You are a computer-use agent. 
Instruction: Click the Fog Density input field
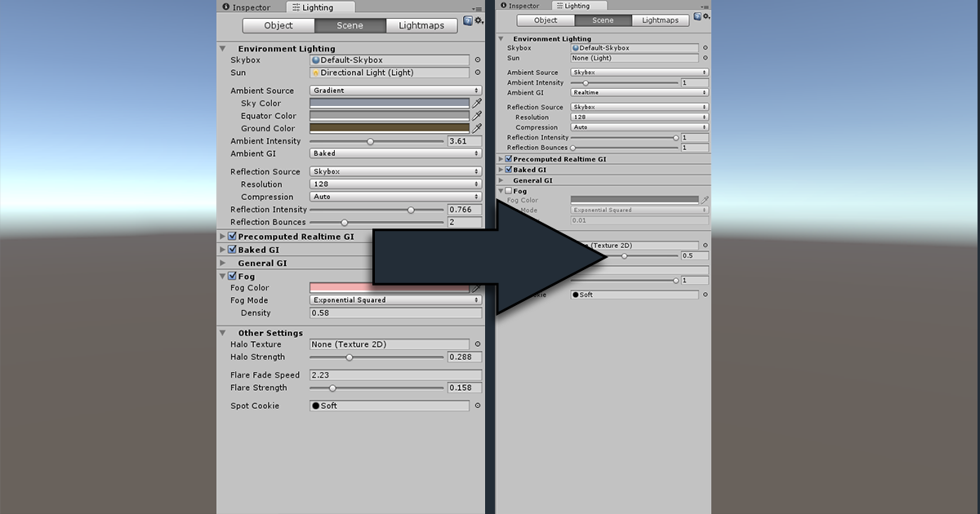pos(395,313)
